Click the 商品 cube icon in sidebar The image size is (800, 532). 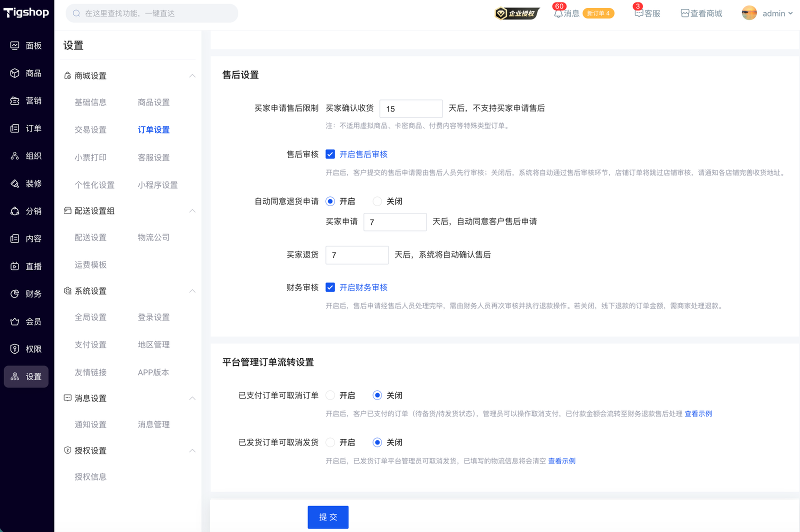click(15, 73)
